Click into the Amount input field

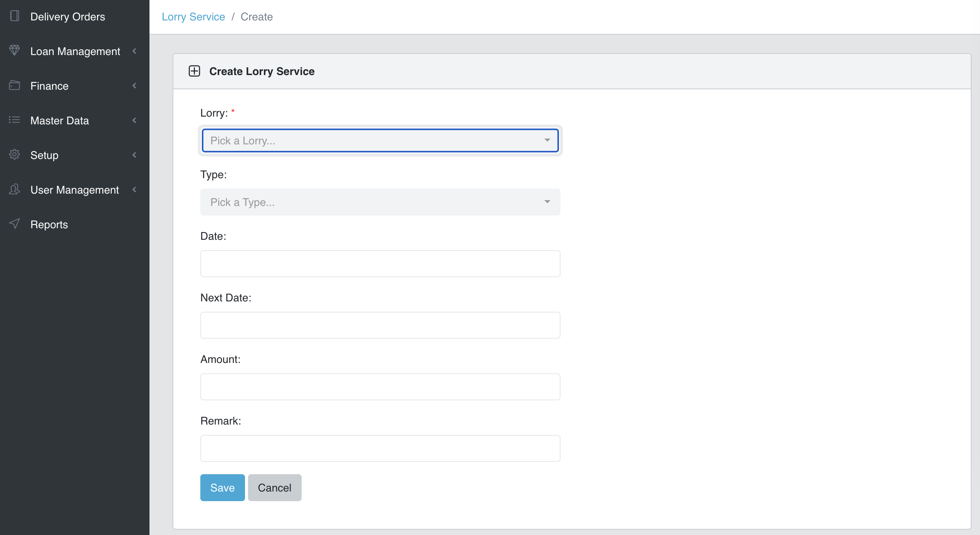[380, 387]
